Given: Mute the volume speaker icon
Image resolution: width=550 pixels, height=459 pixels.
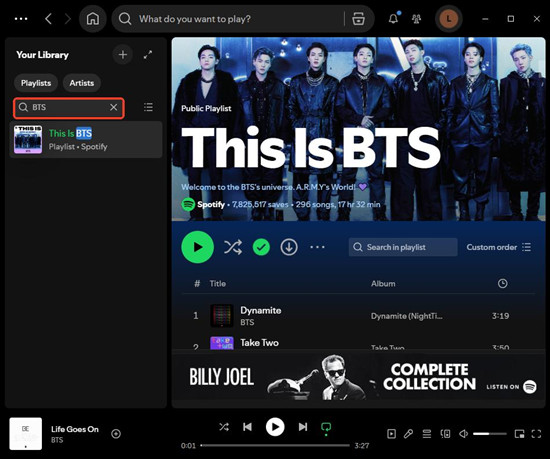Looking at the screenshot, I should (x=464, y=434).
